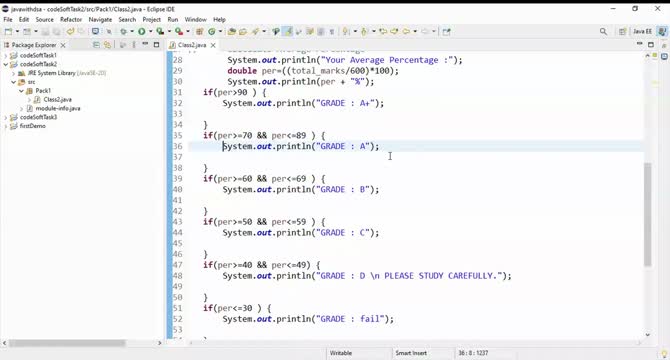670x360 pixels.
Task: Open the Navigate menu
Action: click(x=100, y=20)
